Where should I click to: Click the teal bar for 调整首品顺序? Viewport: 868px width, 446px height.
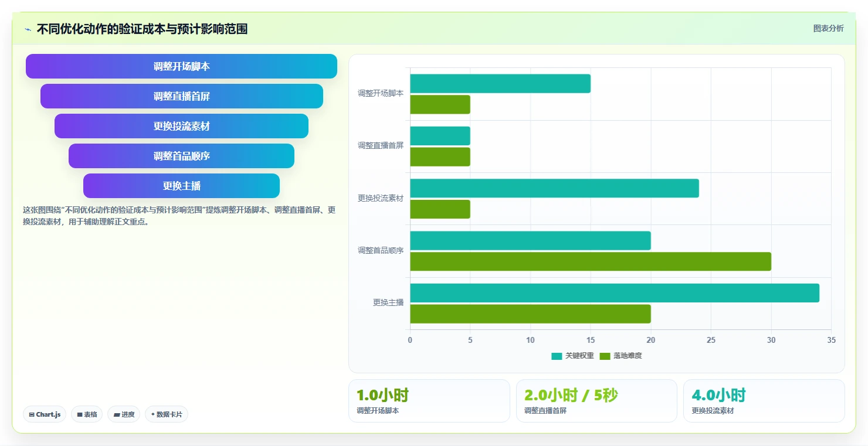click(x=530, y=240)
